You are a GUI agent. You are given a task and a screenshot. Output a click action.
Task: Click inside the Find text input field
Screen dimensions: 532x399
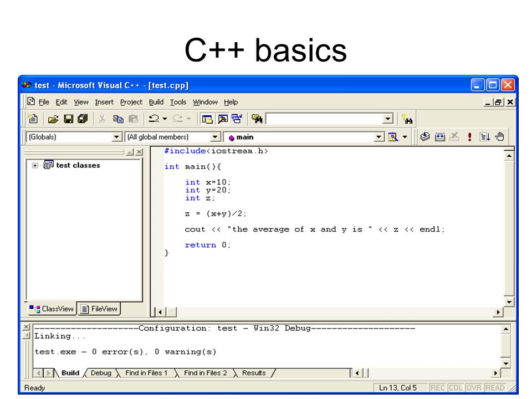[324, 119]
